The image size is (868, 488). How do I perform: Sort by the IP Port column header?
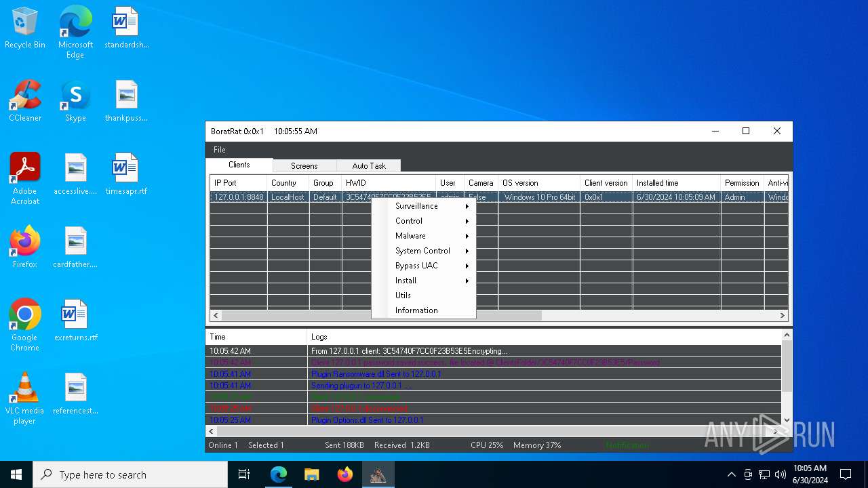tap(239, 183)
